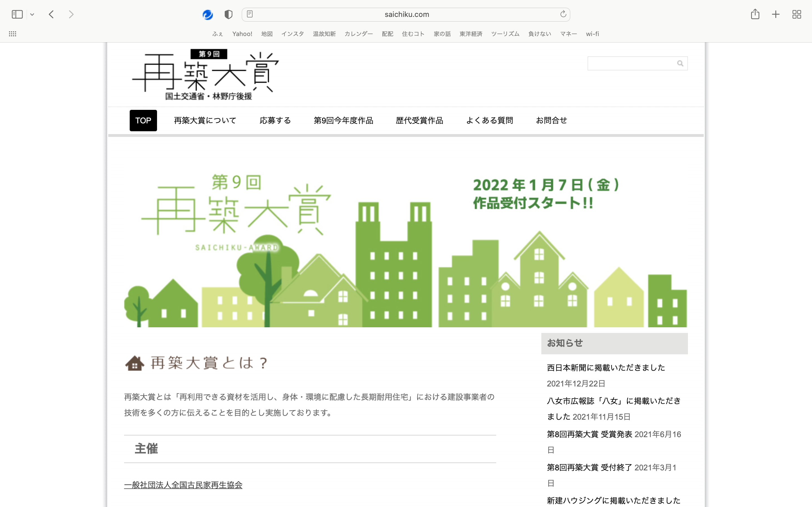Click the forward navigation arrow

[71, 14]
